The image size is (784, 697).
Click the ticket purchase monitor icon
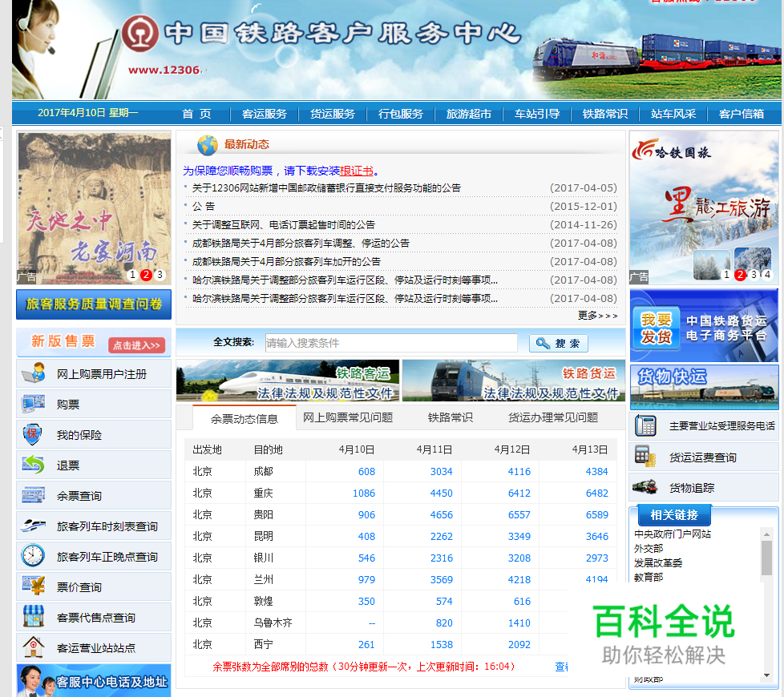coord(33,404)
